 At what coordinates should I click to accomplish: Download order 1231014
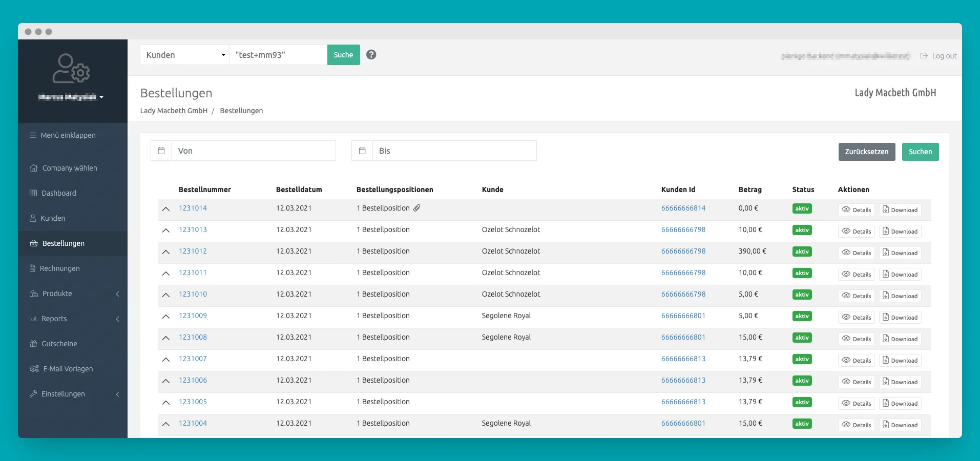[900, 209]
